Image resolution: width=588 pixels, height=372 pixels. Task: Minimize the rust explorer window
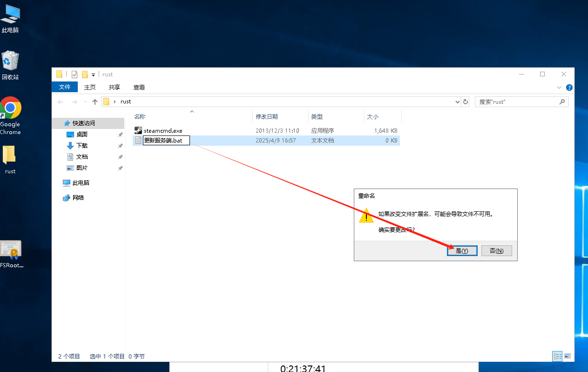[521, 74]
